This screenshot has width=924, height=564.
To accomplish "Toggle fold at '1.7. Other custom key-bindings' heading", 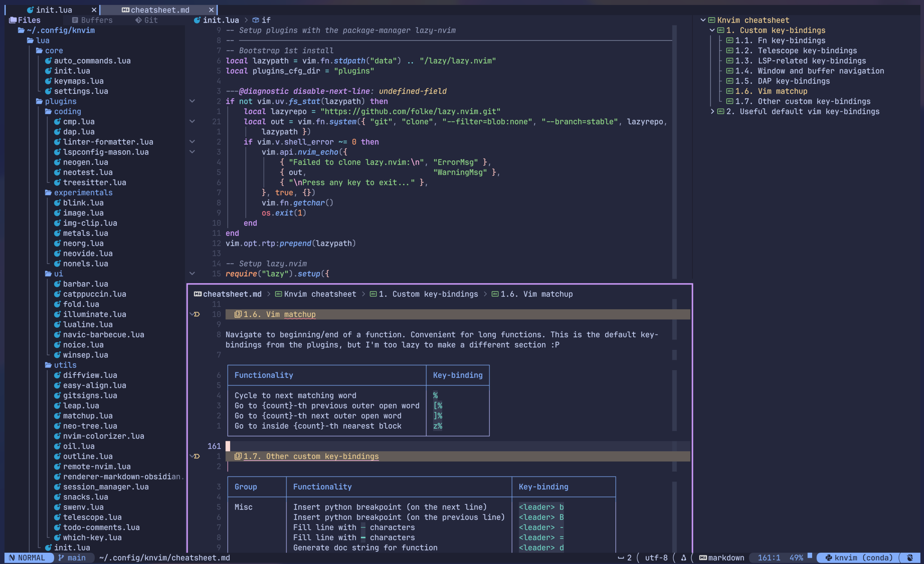I will (192, 456).
